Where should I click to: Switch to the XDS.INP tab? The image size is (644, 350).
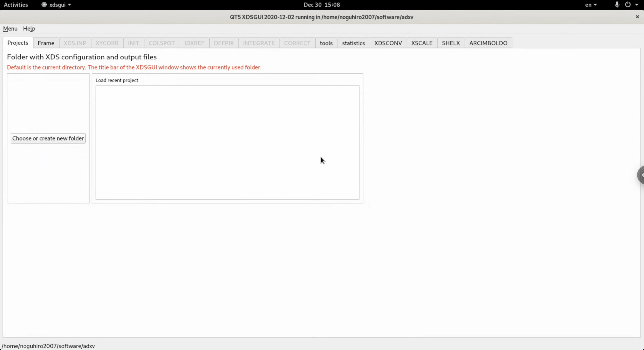click(75, 43)
